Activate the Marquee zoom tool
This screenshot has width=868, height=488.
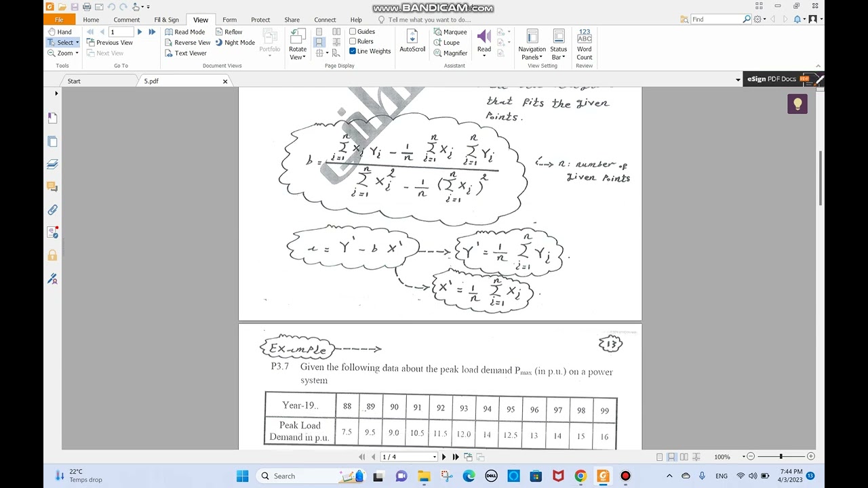pos(450,32)
